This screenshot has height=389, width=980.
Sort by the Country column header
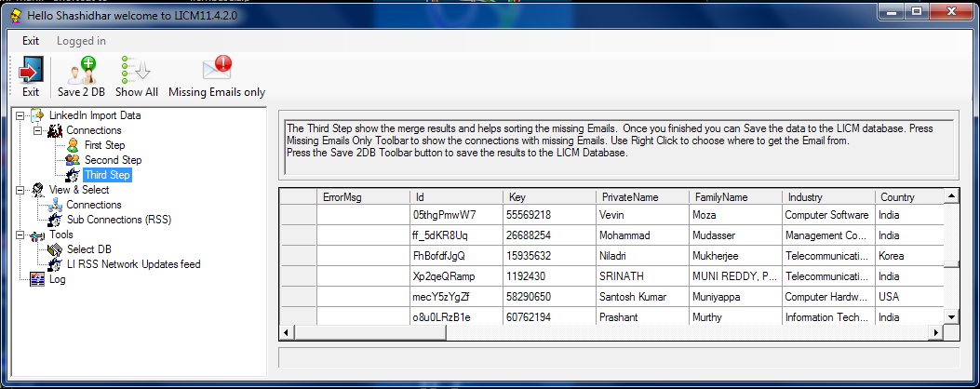coord(909,197)
